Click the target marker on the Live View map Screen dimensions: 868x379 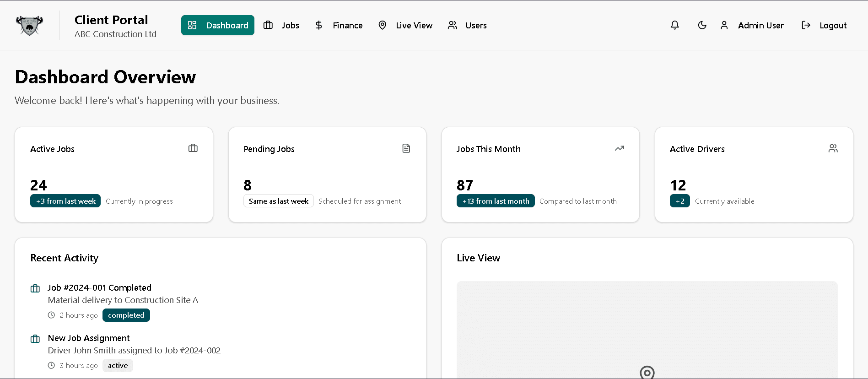click(647, 373)
